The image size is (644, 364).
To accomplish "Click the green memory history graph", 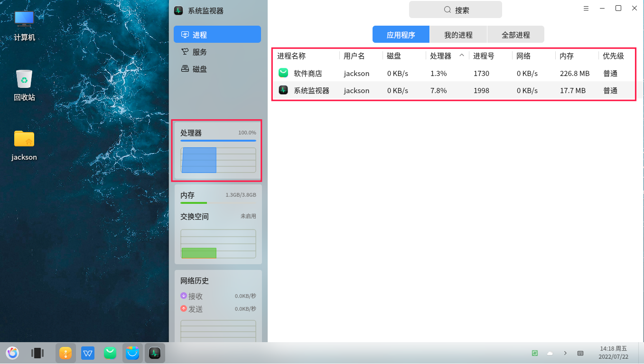I will (x=218, y=244).
